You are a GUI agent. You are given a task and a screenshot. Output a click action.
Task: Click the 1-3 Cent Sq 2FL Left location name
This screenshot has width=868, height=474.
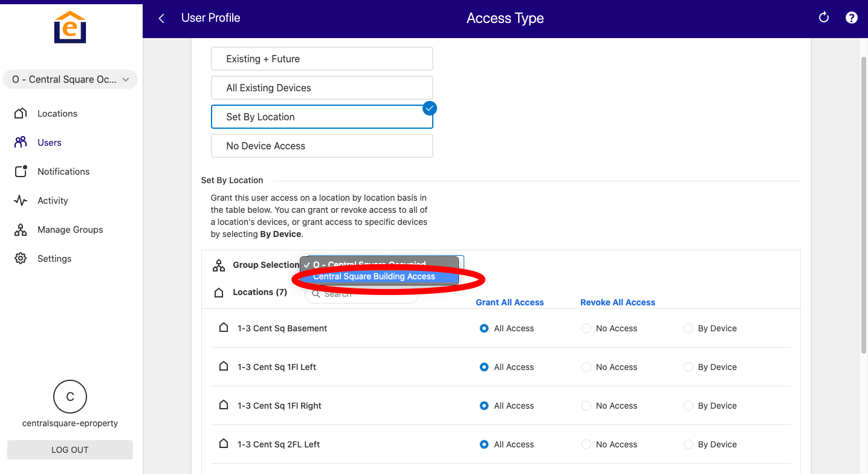pyautogui.click(x=279, y=444)
